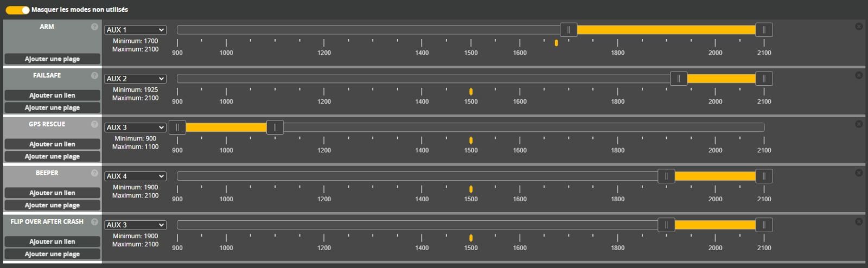Click the help icon beside BEEPER mode

94,173
